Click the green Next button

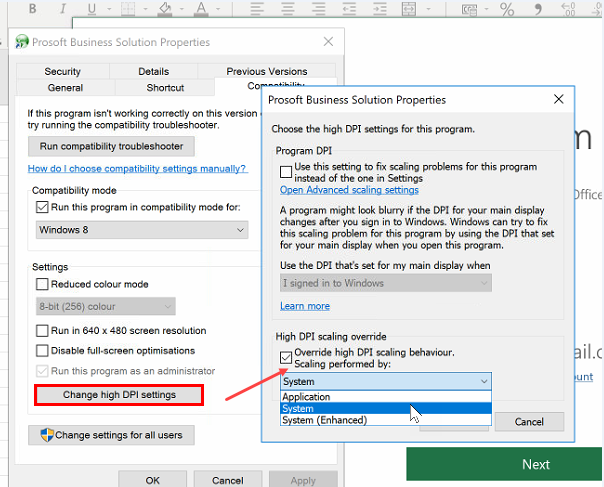(504, 464)
